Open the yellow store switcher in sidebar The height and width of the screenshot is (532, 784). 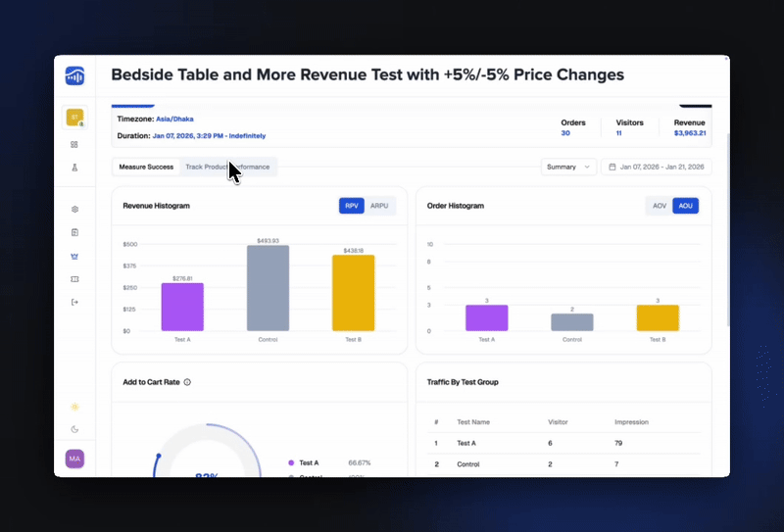pos(74,118)
